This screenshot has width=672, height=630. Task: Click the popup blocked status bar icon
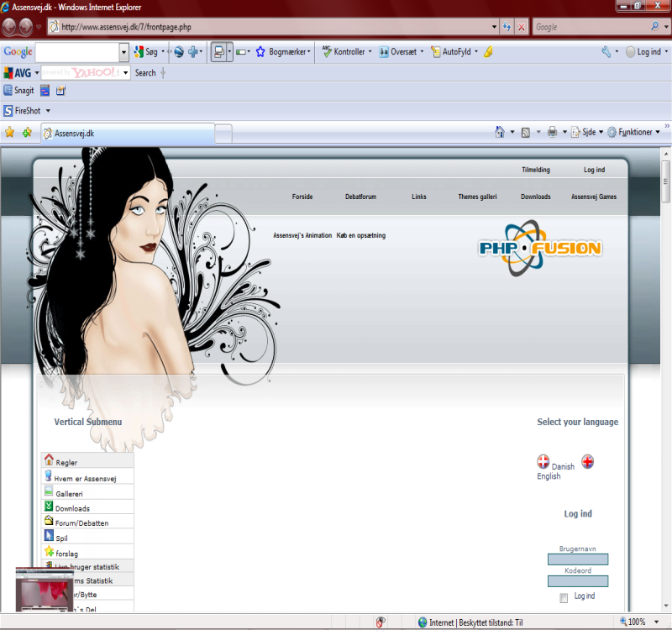[381, 622]
